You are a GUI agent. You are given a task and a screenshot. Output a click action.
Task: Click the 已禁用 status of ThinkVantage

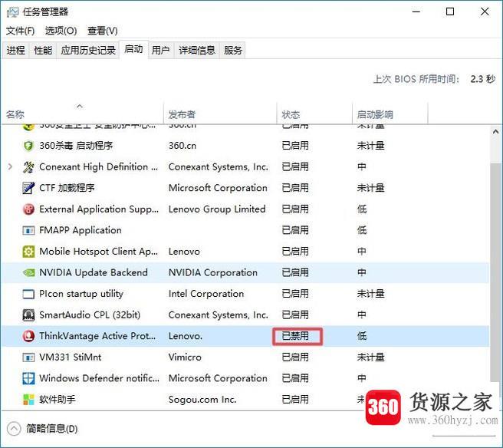tap(295, 336)
